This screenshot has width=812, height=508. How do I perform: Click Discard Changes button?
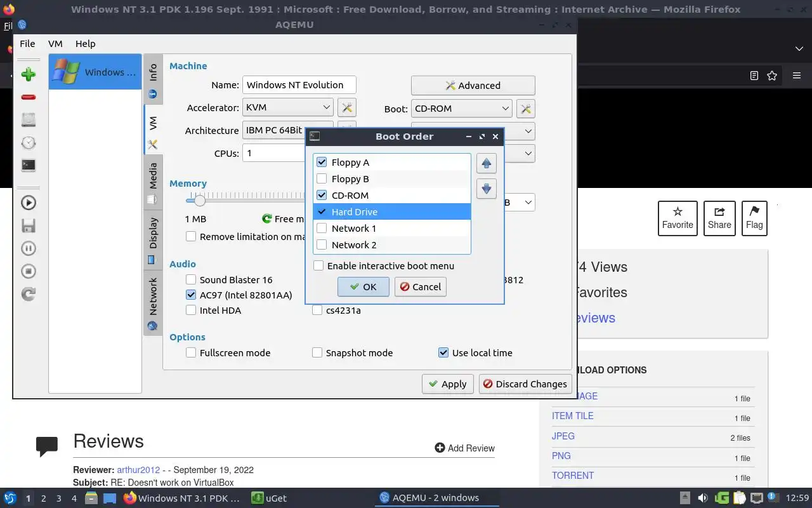click(x=525, y=384)
